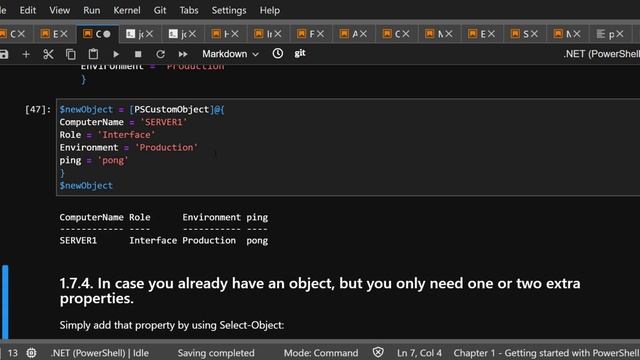Click the output table header ComputerName
The width and height of the screenshot is (640, 360).
point(91,217)
